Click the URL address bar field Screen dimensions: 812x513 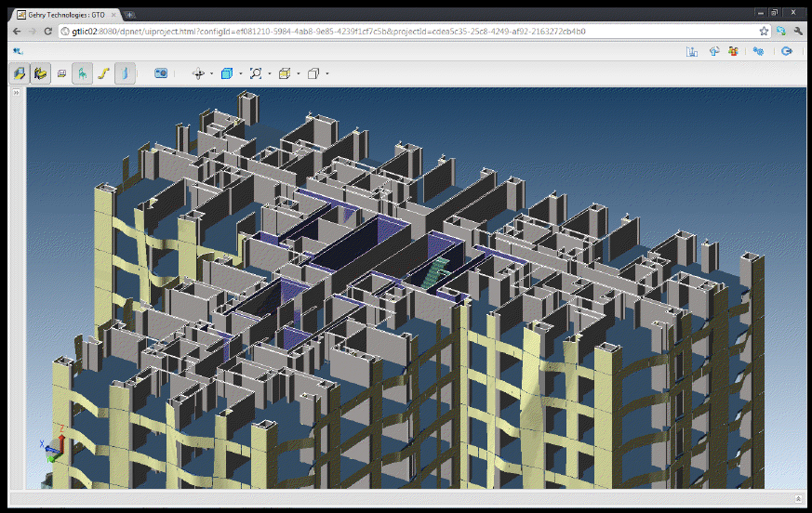coord(414,31)
